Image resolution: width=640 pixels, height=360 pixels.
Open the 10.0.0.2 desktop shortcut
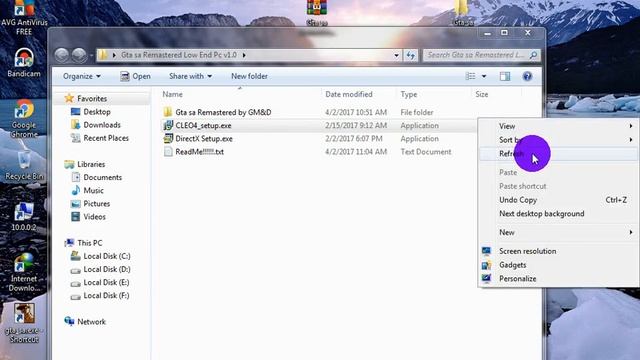pyautogui.click(x=24, y=216)
